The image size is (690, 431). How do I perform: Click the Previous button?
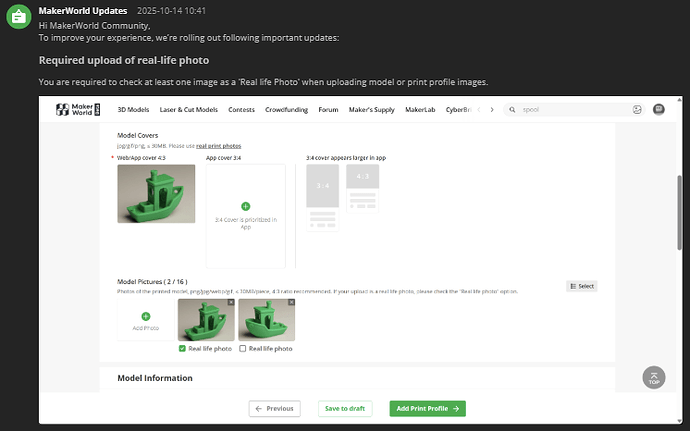(275, 409)
